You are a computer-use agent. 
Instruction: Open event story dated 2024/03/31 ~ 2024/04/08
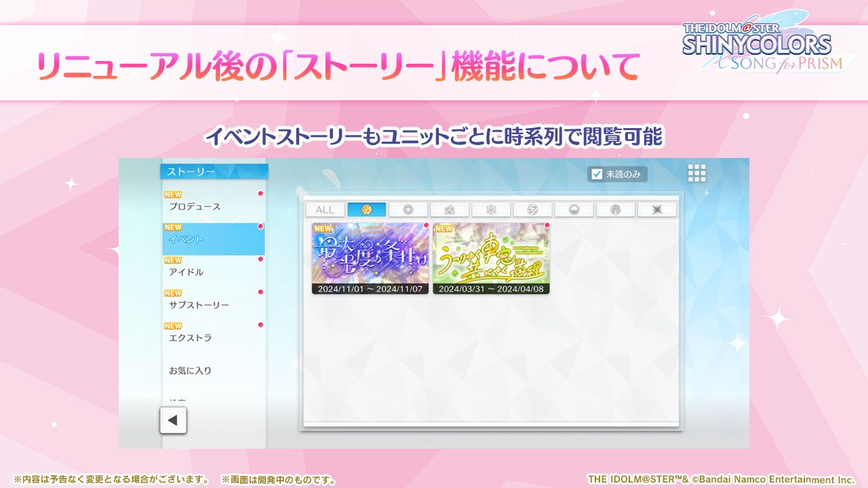[491, 258]
